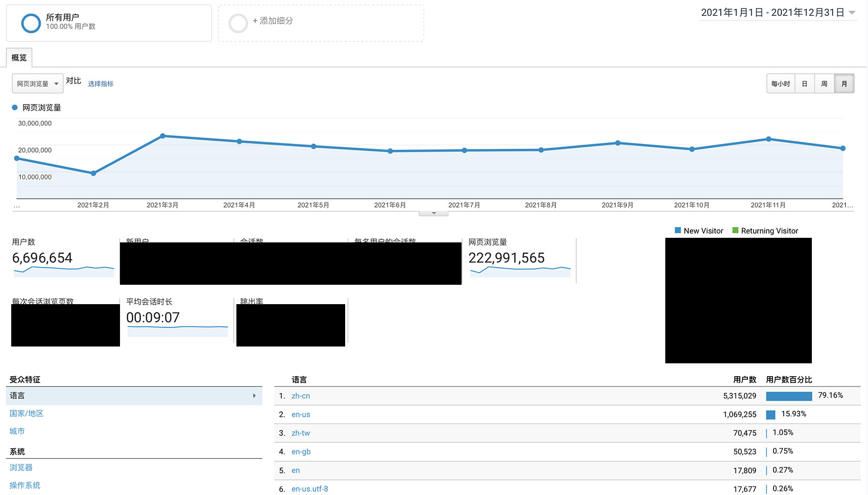Click the 用户数 column header in language table
The width and height of the screenshot is (868, 495).
click(x=744, y=380)
